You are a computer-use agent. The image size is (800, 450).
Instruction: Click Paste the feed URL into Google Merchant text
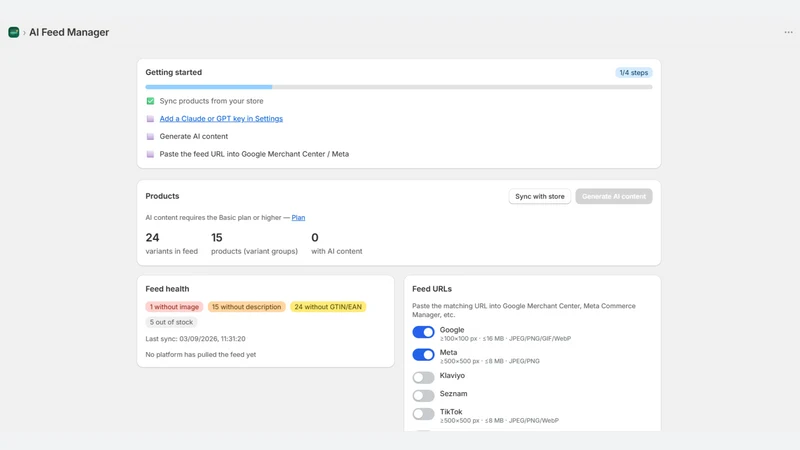click(x=254, y=154)
